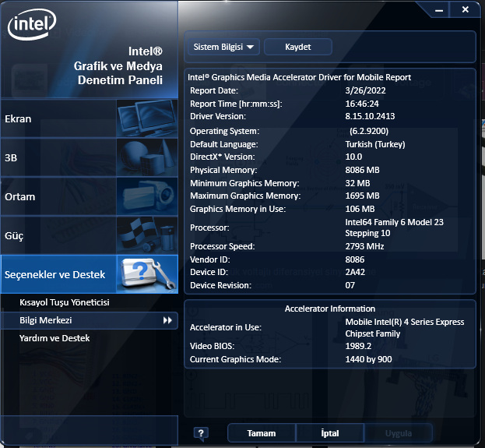Click DirectX Version value 10.0
Viewport: 485px width, 448px height.
pos(353,157)
